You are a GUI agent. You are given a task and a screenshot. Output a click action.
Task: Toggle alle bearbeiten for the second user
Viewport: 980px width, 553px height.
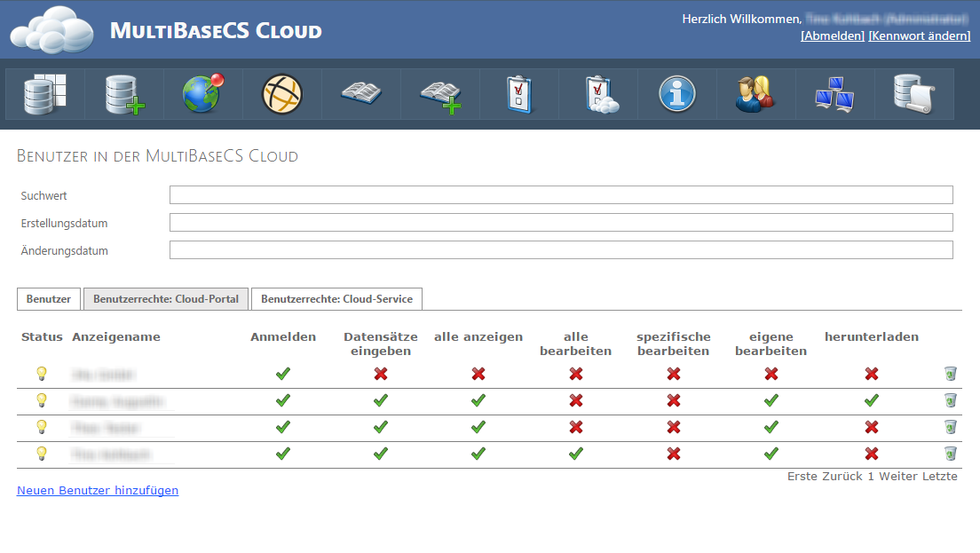[575, 400]
